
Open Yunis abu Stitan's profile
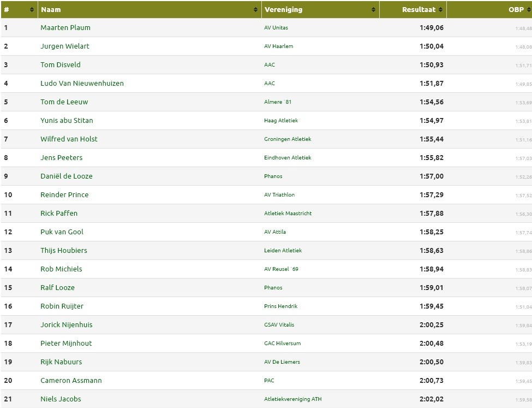click(x=67, y=121)
